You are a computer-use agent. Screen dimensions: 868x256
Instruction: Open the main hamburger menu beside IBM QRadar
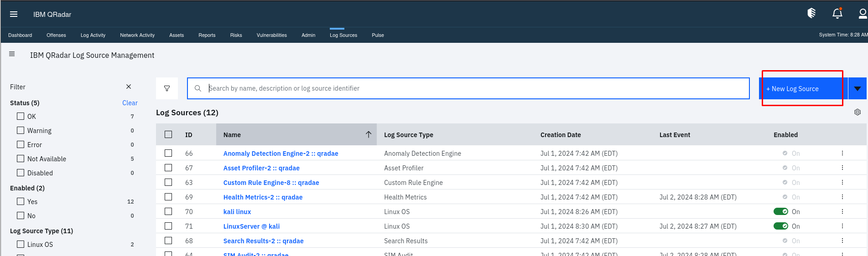pos(14,14)
